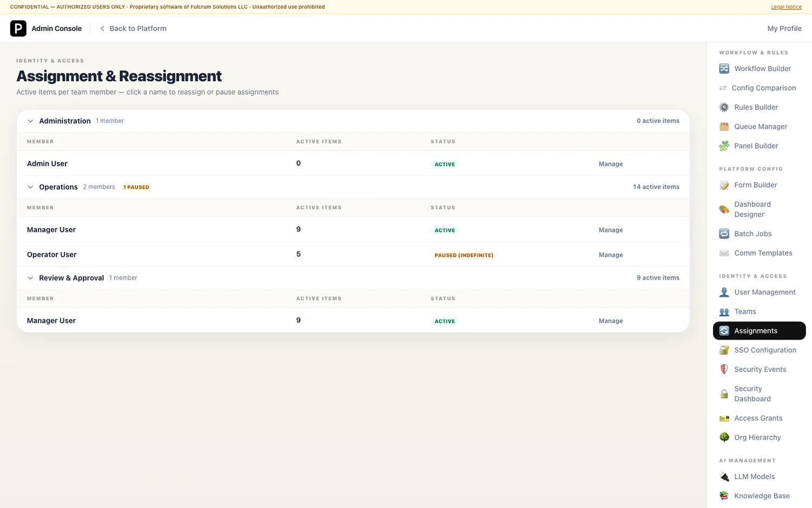Select Teams in the sidebar
Image resolution: width=812 pixels, height=508 pixels.
[759, 311]
